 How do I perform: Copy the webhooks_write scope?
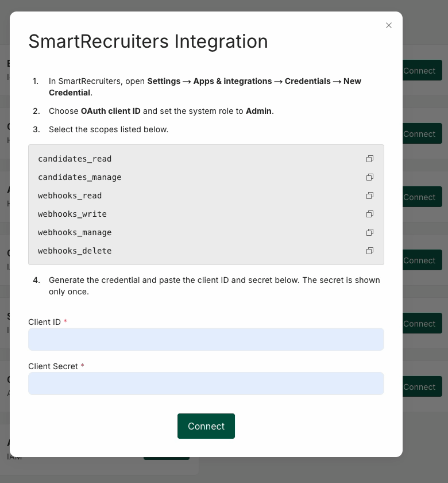coord(370,214)
